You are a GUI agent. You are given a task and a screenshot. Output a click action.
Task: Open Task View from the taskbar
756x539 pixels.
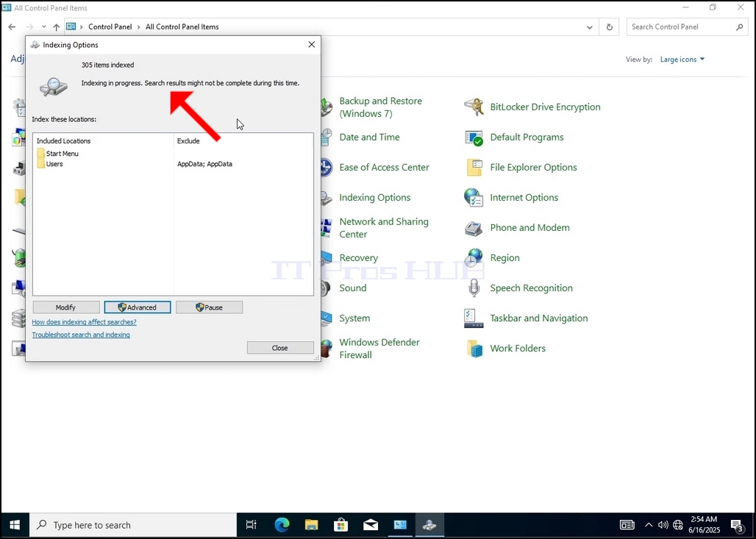pos(252,525)
